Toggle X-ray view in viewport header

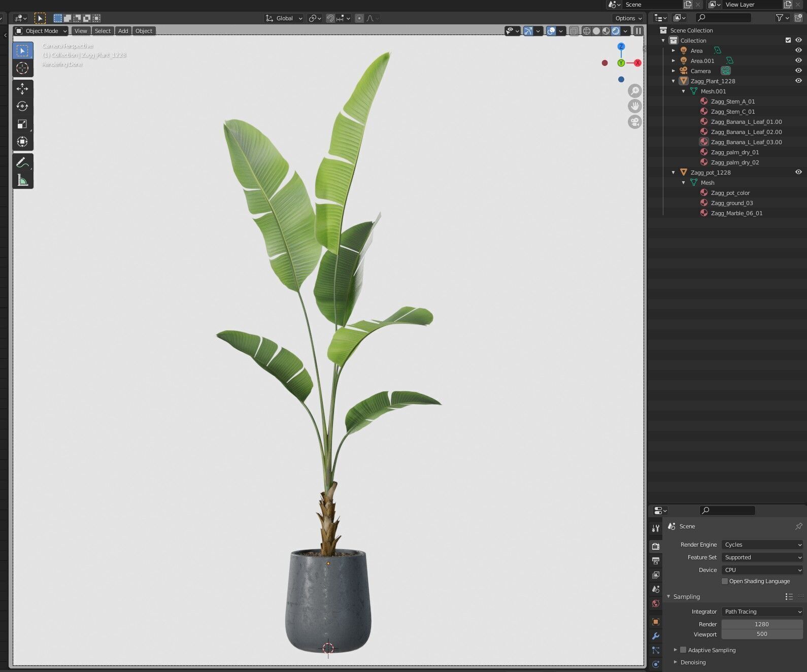(574, 31)
